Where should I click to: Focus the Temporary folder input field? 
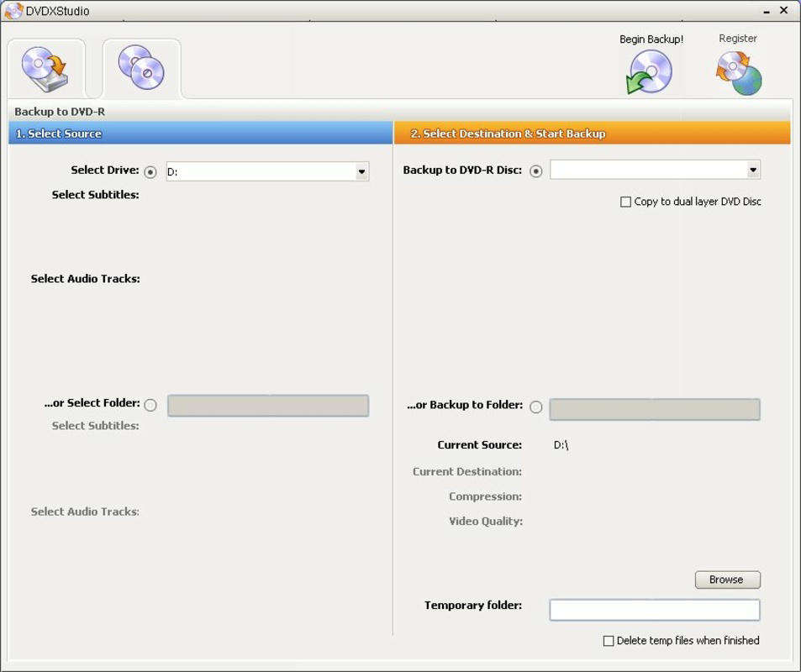tap(655, 610)
